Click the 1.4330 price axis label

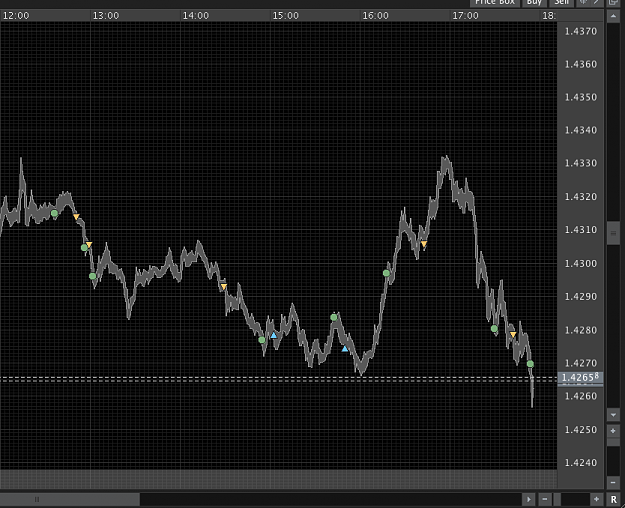pyautogui.click(x=581, y=163)
